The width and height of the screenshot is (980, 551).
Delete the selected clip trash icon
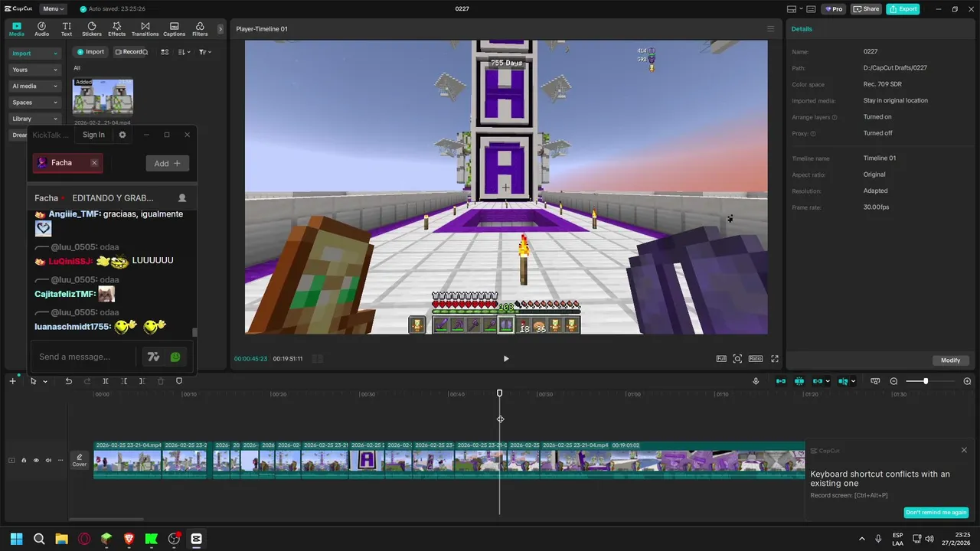[161, 381]
